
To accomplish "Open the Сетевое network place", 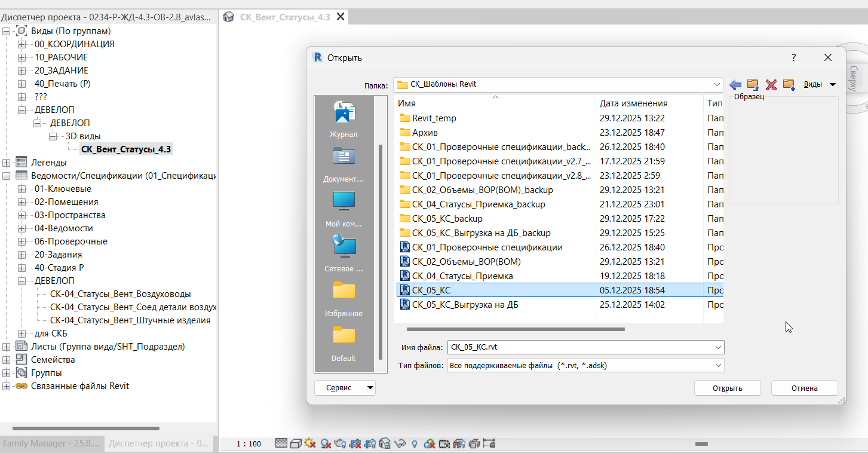I will [343, 254].
